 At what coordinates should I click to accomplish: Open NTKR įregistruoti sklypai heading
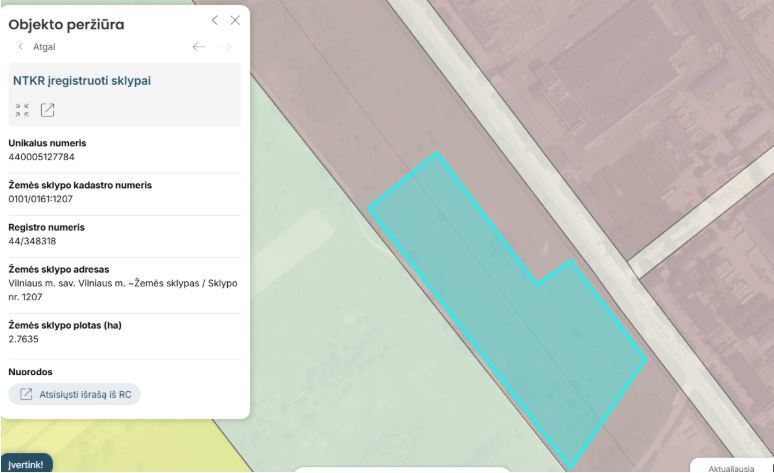pos(82,81)
